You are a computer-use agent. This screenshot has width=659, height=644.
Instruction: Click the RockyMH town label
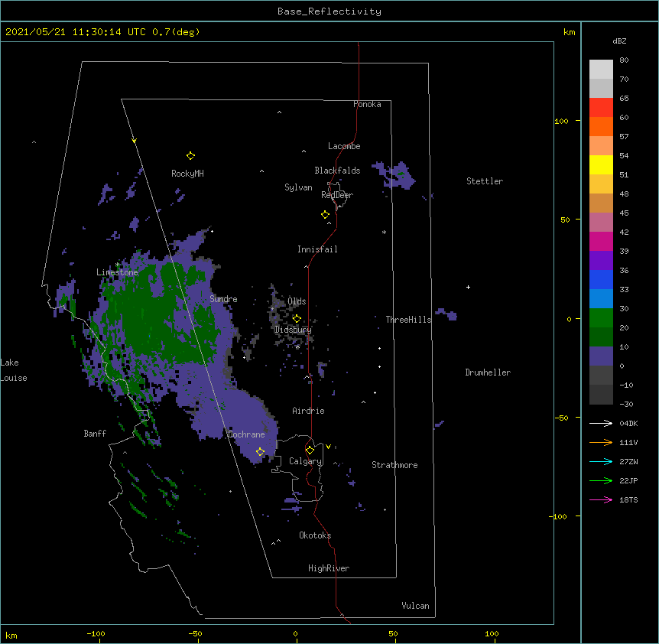click(187, 174)
